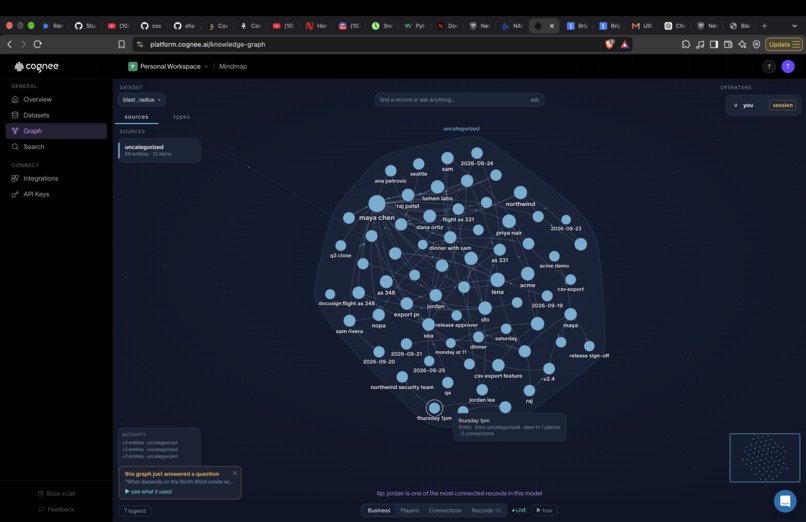Open the browser extensions puzzle icon
The width and height of the screenshot is (806, 522).
(686, 44)
